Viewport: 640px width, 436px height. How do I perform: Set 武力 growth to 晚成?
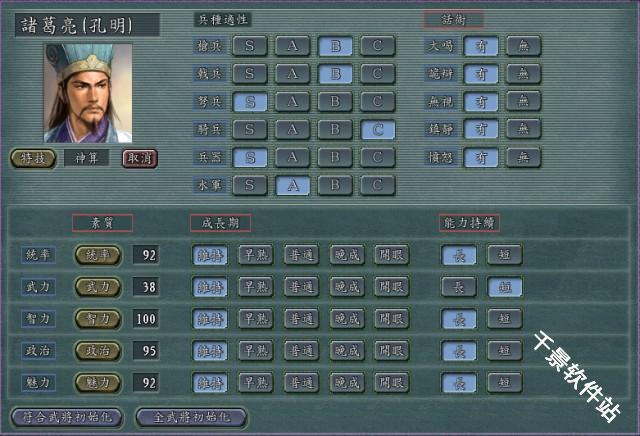coord(347,287)
